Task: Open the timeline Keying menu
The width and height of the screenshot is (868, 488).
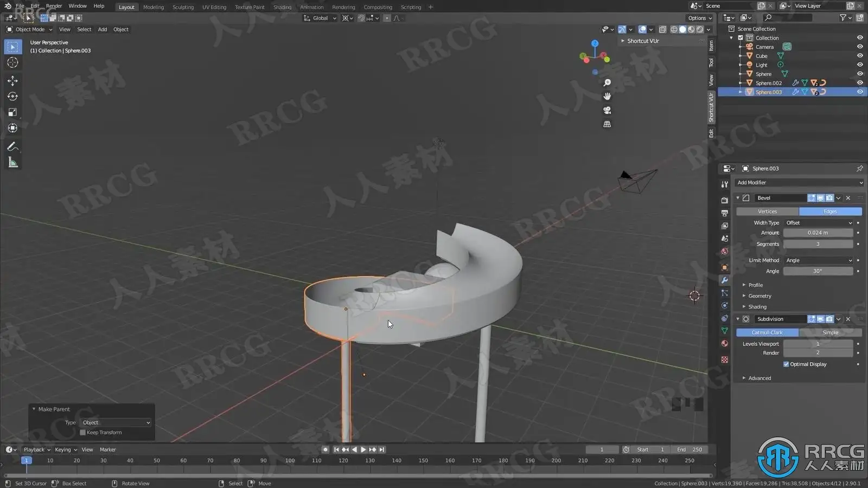Action: tap(66, 450)
